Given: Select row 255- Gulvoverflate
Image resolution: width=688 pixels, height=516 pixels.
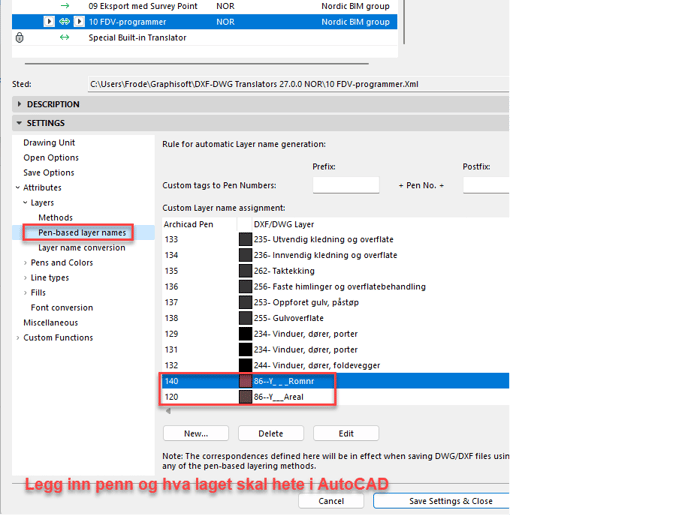Looking at the screenshot, I should pyautogui.click(x=336, y=318).
